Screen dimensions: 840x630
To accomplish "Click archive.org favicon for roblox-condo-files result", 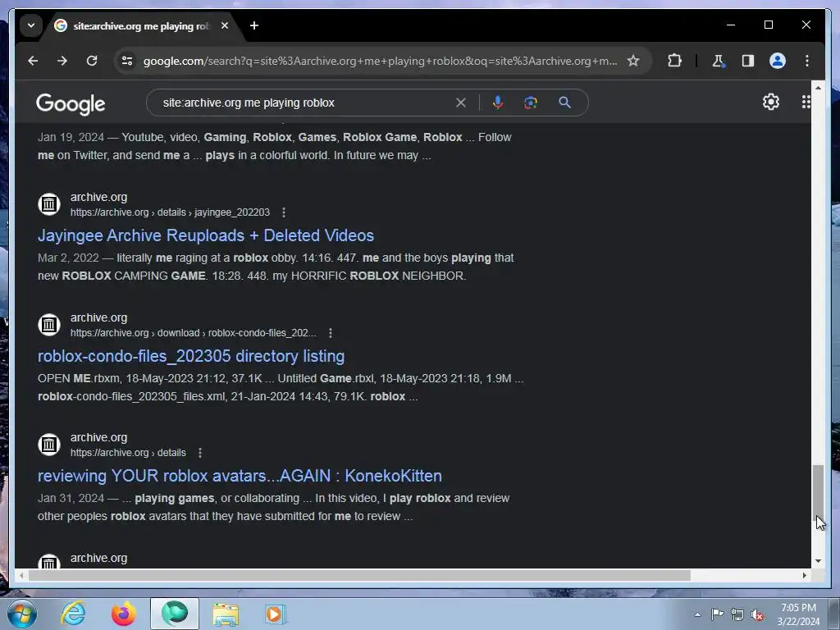I will tap(49, 325).
